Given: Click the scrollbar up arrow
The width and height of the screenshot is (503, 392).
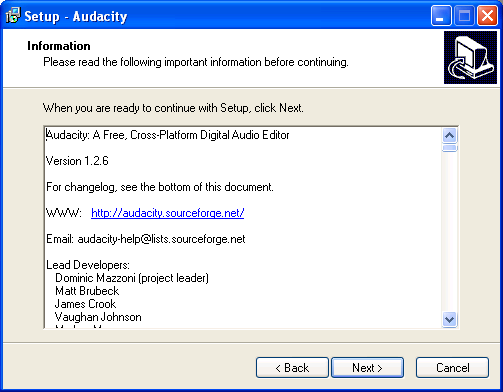Looking at the screenshot, I should tap(450, 135).
